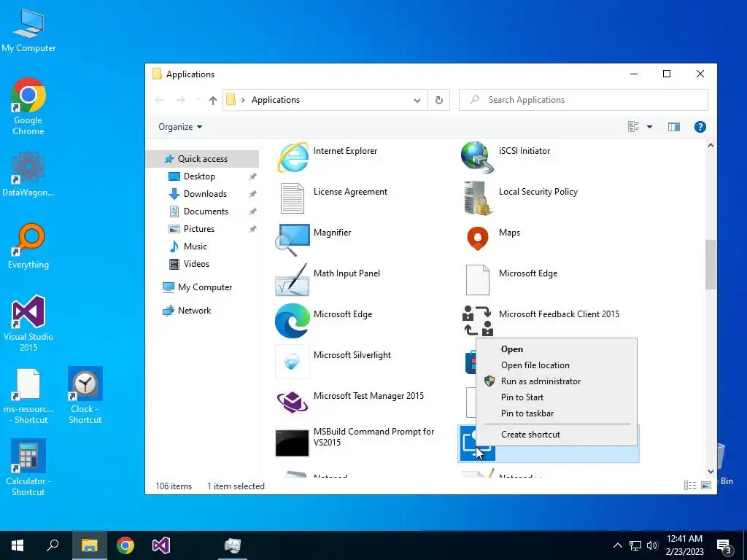Switch to large icons view in status bar

(706, 485)
